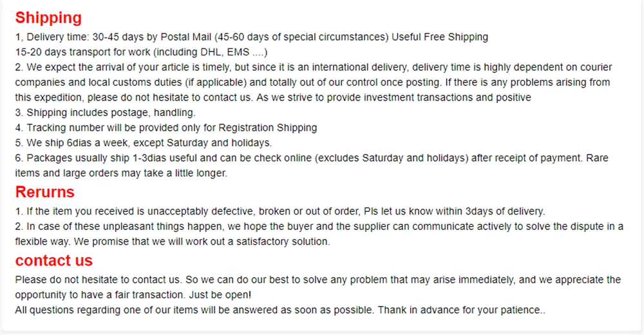
Task: Click the 'items and large orders' line
Action: click(x=121, y=173)
